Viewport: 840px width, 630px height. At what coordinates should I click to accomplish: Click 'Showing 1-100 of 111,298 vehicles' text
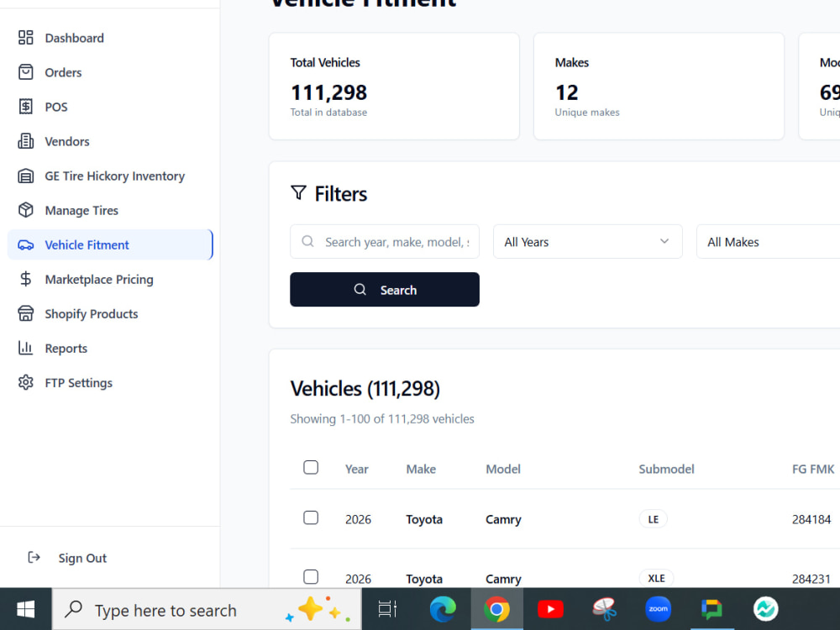[382, 419]
